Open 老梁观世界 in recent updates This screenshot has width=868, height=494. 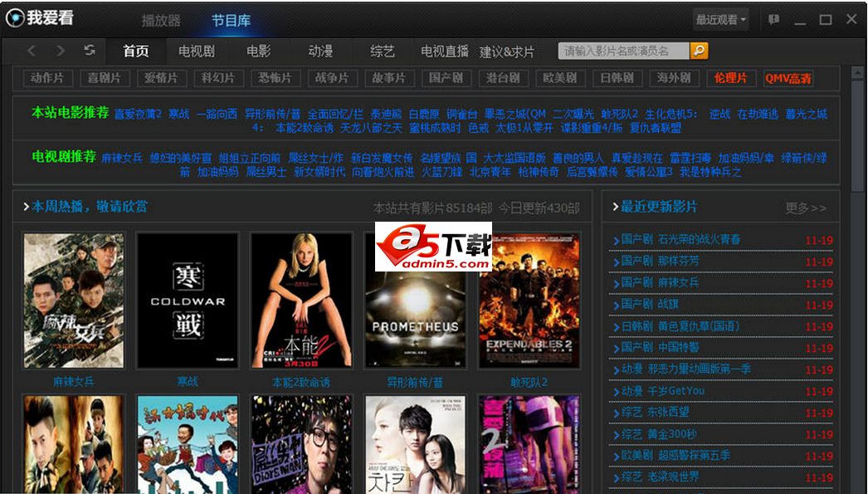pos(673,477)
